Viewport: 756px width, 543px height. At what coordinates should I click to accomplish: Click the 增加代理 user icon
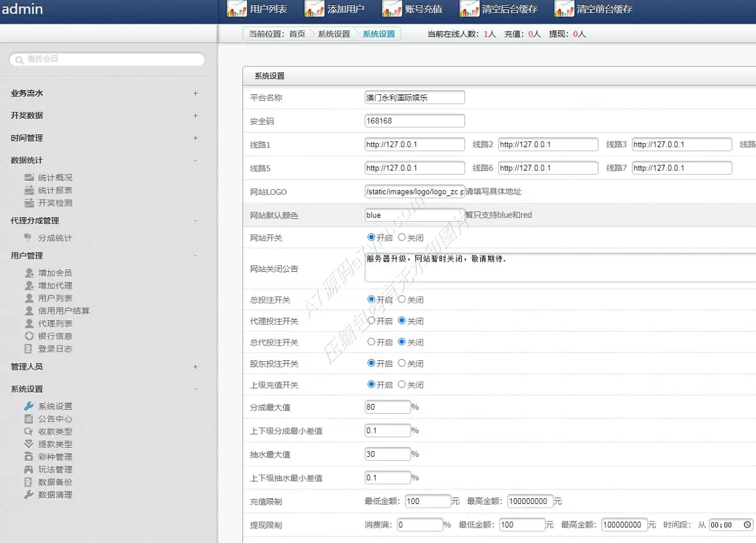(x=29, y=285)
